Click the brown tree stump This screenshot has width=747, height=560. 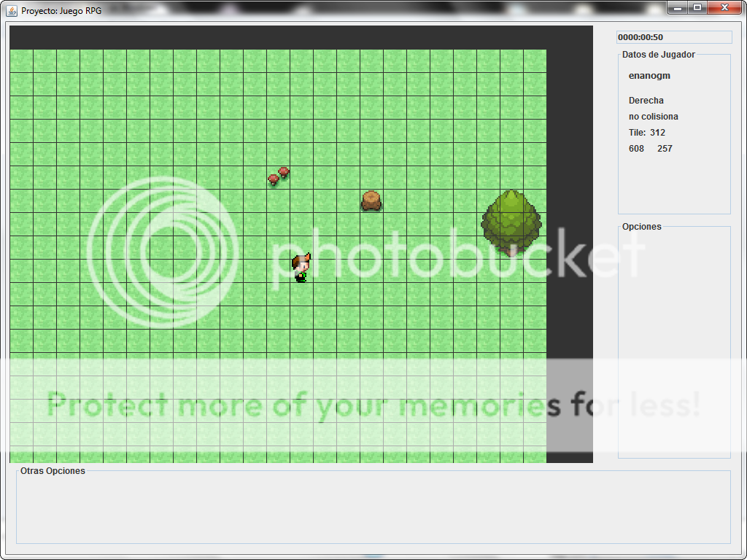pyautogui.click(x=371, y=201)
